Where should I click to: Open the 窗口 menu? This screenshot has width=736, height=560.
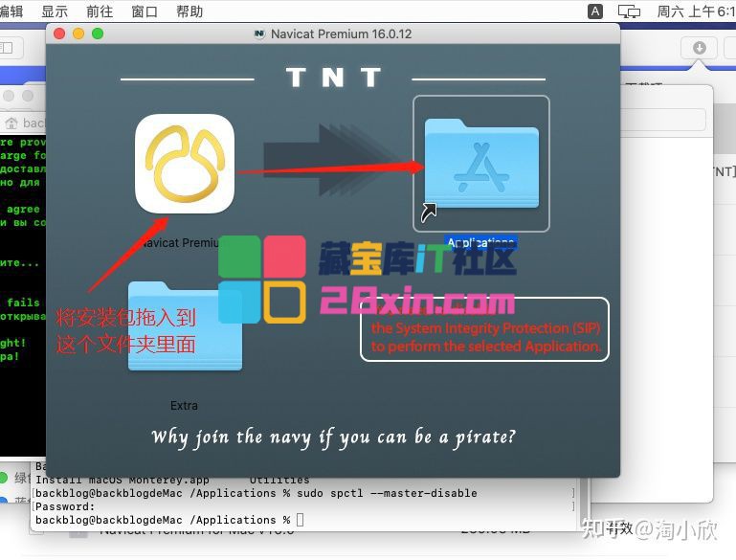pyautogui.click(x=145, y=11)
